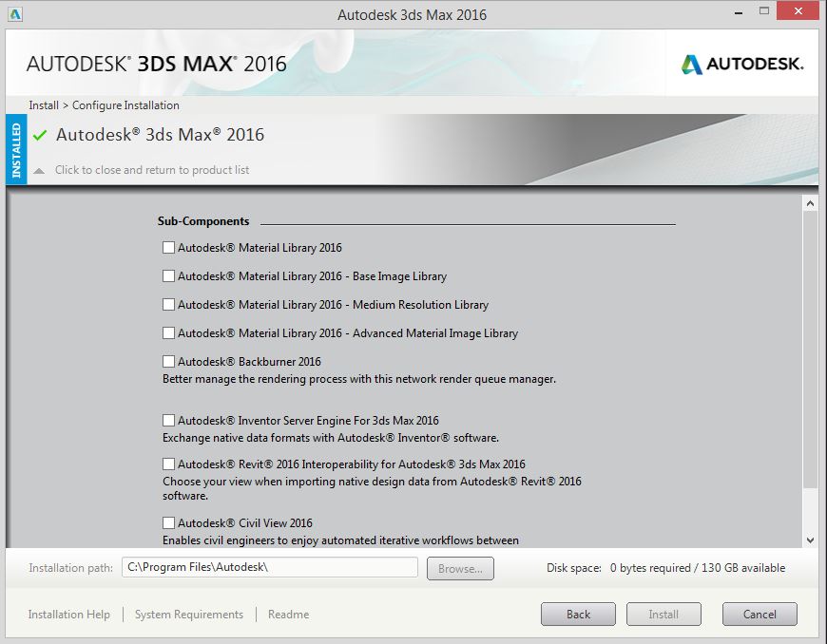
Task: Click the Autodesk app icon in title bar
Action: [x=15, y=14]
